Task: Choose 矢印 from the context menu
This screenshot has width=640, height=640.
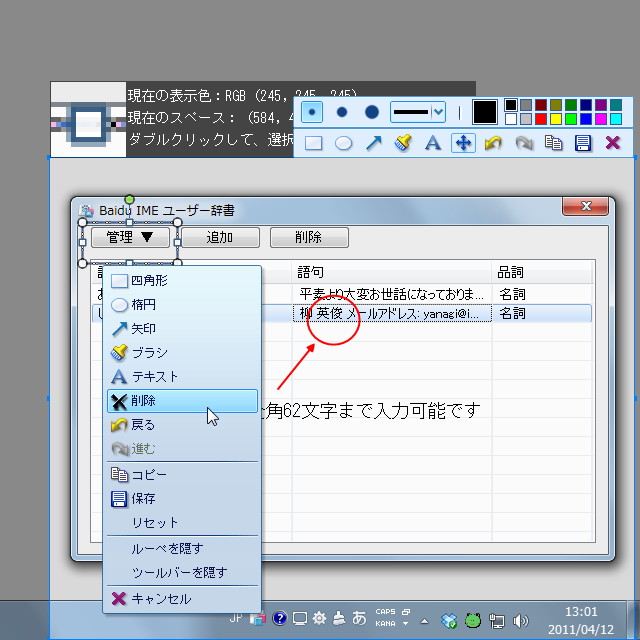Action: pyautogui.click(x=182, y=329)
